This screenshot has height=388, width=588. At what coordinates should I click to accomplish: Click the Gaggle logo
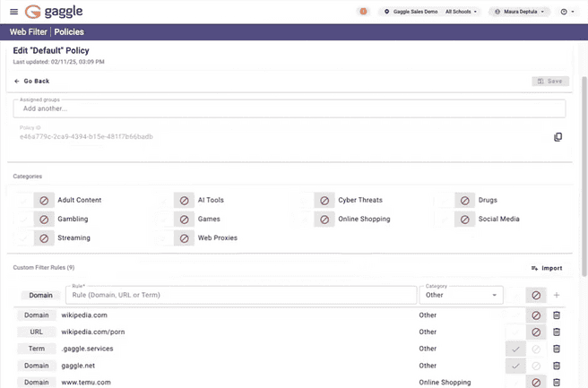57,12
